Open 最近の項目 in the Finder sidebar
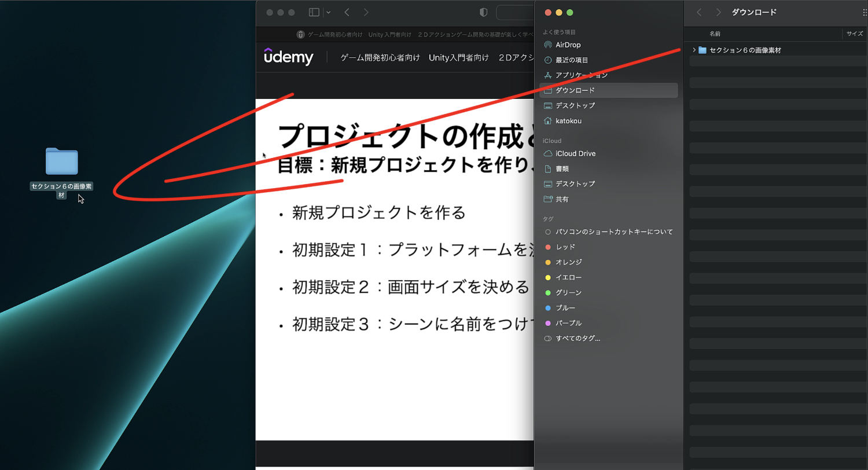The width and height of the screenshot is (868, 470). click(608, 60)
